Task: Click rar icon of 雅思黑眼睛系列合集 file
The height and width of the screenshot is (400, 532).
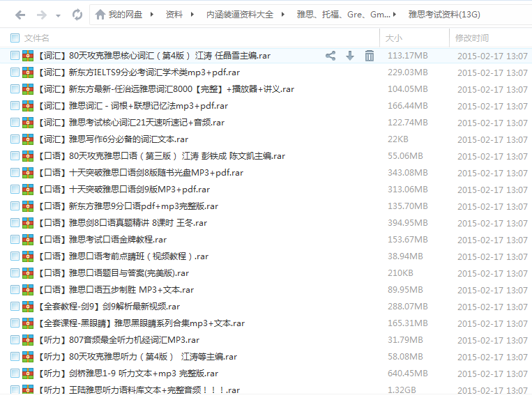Action: 28,323
